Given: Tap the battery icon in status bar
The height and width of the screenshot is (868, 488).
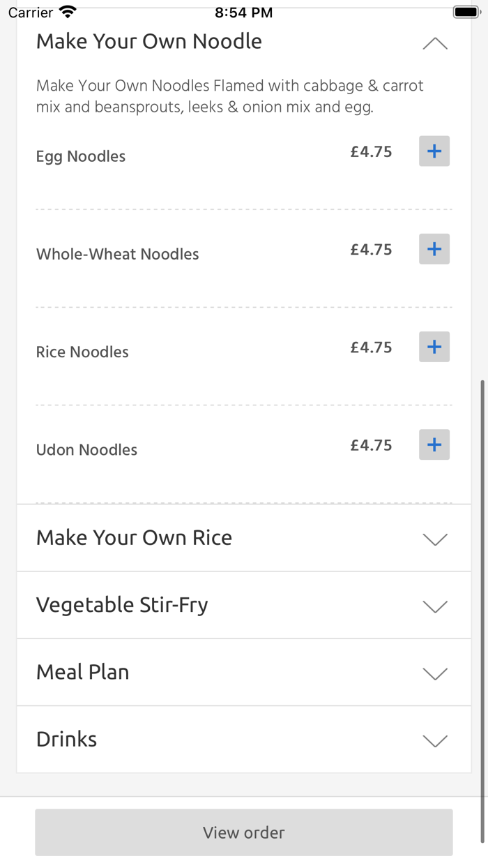Looking at the screenshot, I should pyautogui.click(x=466, y=12).
